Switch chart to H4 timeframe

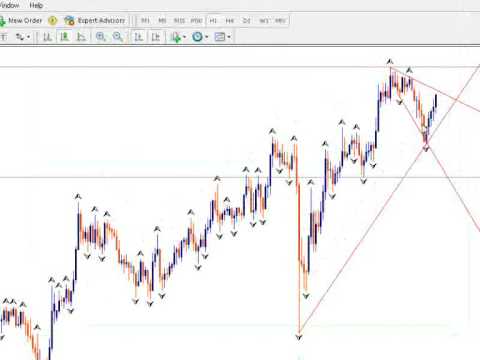pos(230,21)
